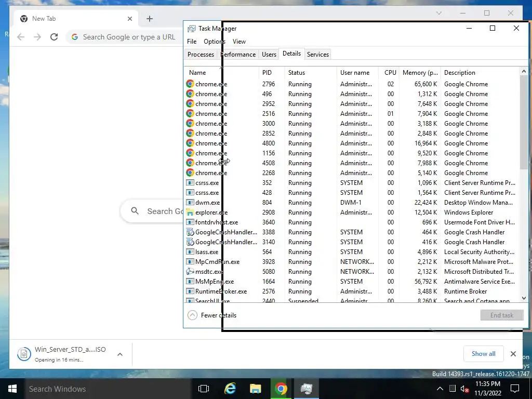Select the MpCmdRun.exe process row
532x399 pixels.
pyautogui.click(x=351, y=262)
